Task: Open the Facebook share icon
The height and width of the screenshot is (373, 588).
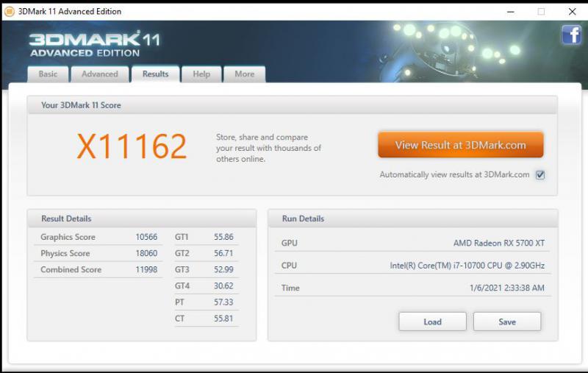Action: click(571, 35)
